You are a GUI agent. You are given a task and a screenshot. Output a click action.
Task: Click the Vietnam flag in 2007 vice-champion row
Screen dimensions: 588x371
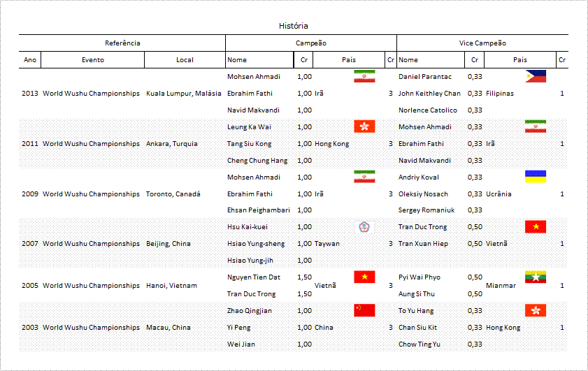536,226
